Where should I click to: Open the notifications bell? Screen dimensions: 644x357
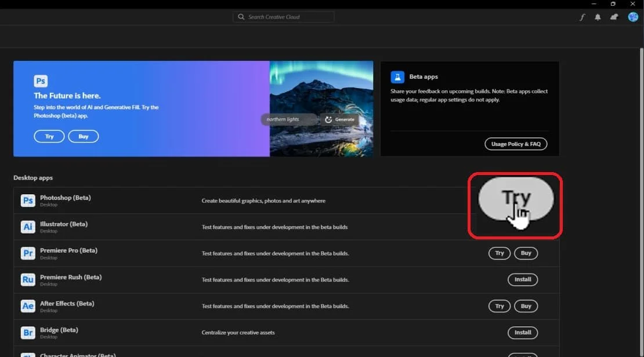pos(598,17)
